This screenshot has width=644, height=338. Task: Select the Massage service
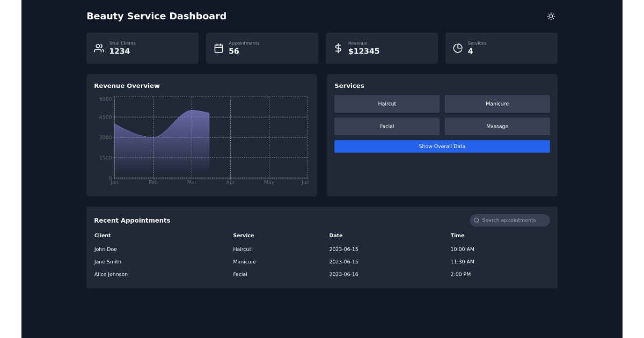point(497,126)
